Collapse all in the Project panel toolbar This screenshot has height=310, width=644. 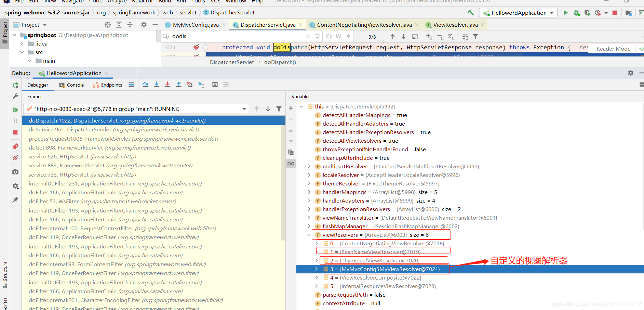pos(130,25)
